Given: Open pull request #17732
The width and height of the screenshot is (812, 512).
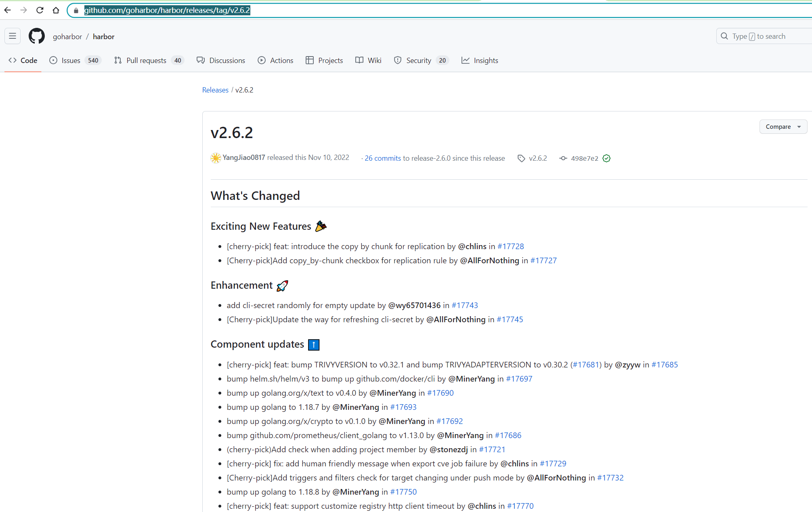Looking at the screenshot, I should point(611,478).
